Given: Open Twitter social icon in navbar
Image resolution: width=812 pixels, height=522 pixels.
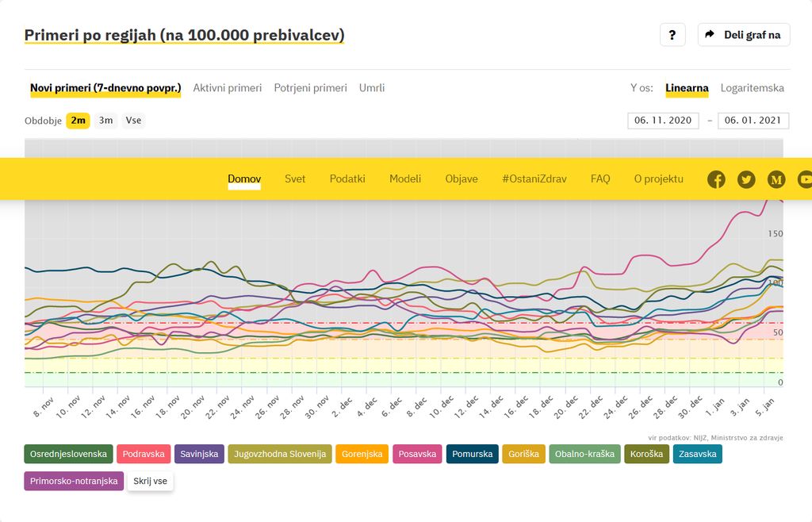Looking at the screenshot, I should tap(746, 179).
